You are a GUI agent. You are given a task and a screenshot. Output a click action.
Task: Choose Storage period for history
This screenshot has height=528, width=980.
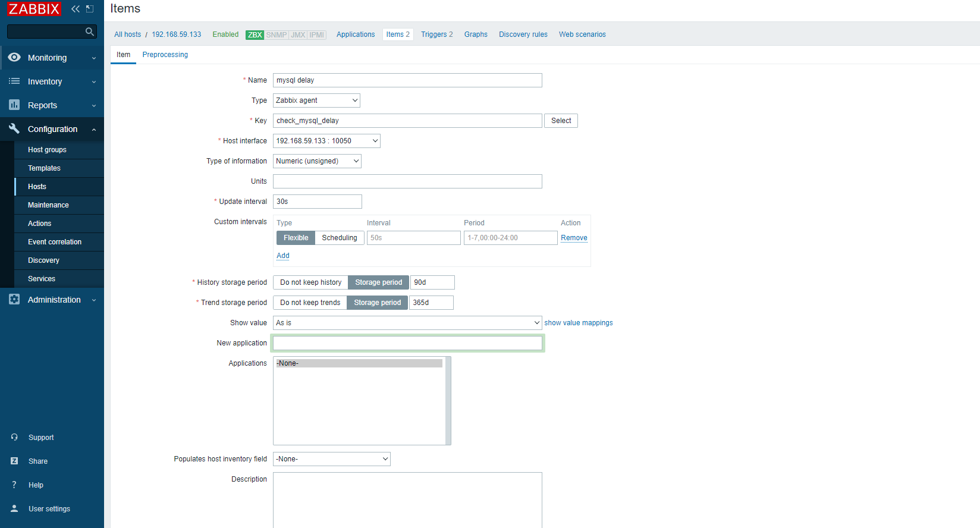click(379, 282)
